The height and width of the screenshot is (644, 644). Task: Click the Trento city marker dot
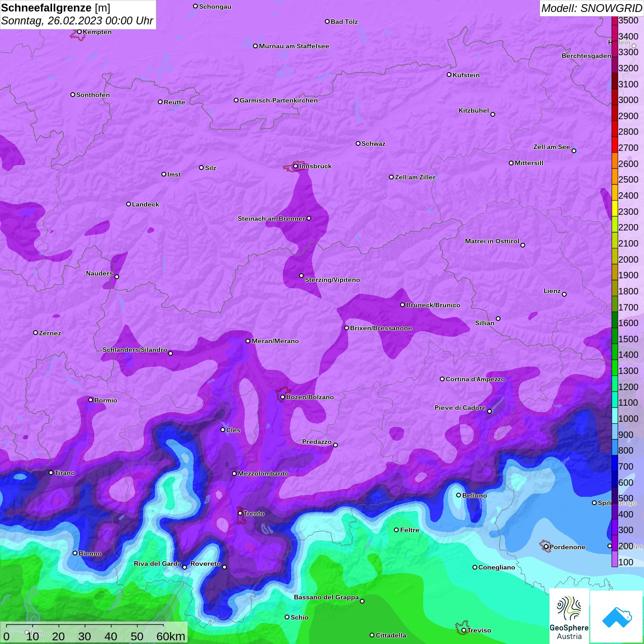point(240,513)
